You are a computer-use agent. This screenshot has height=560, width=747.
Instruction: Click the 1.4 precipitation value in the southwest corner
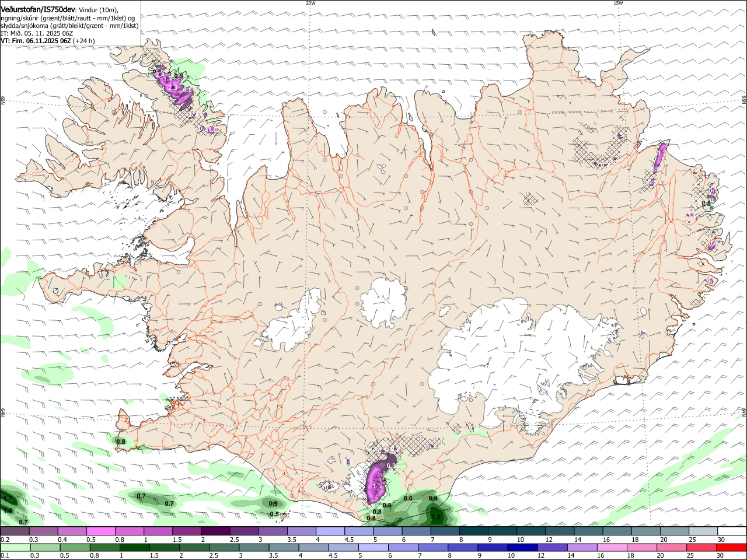click(x=8, y=510)
